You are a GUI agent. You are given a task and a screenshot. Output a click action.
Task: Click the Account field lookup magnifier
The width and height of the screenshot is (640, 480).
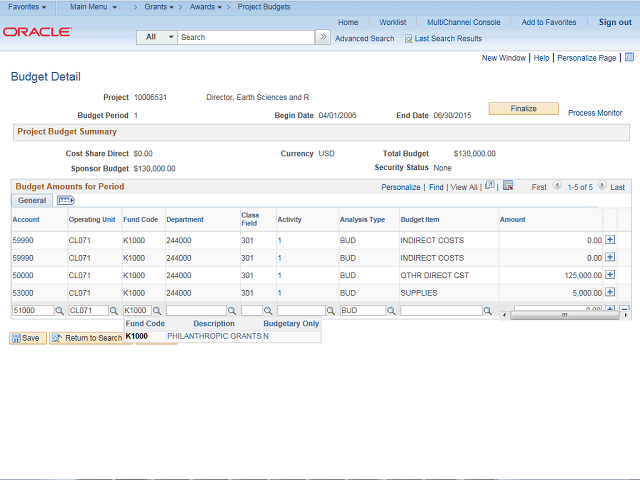(59, 311)
